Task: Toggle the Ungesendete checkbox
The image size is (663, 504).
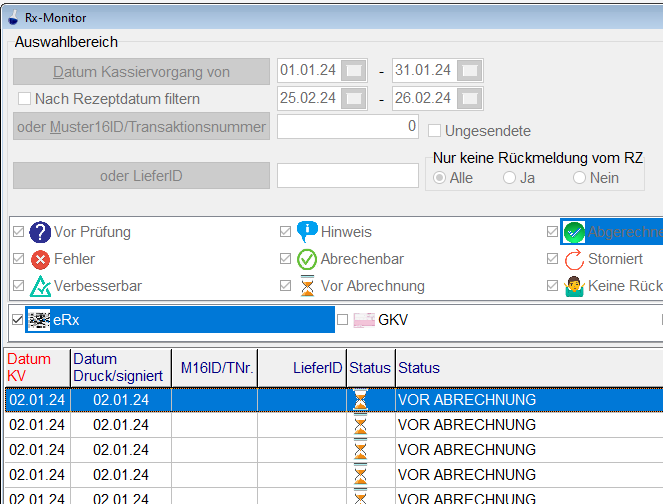Action: pos(435,131)
